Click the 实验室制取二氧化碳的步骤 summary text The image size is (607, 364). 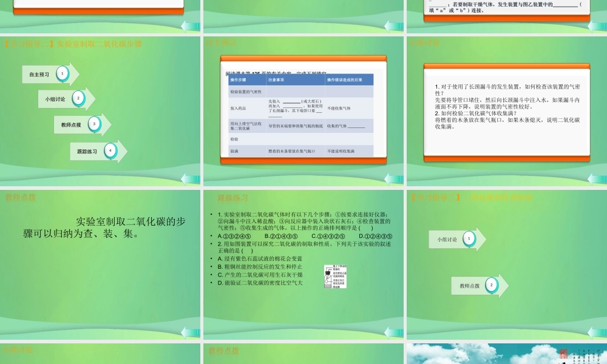[x=104, y=227]
